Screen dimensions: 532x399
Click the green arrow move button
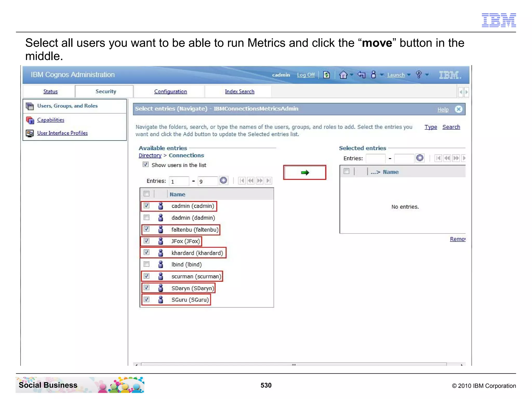(x=305, y=172)
